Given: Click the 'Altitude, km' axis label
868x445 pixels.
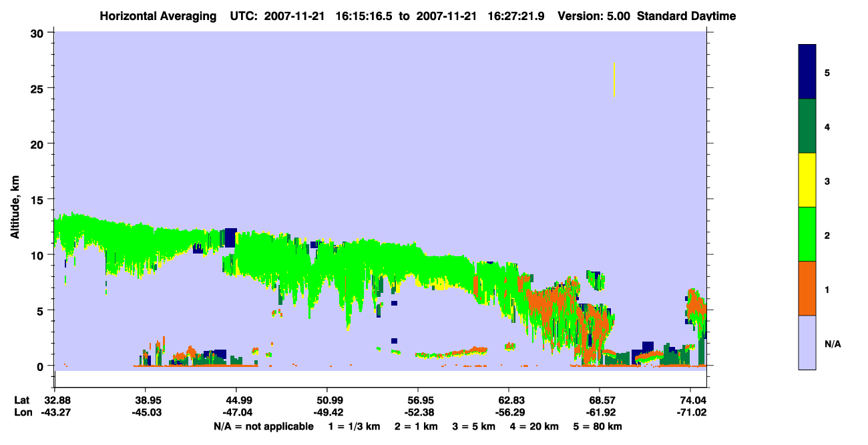Looking at the screenshot, I should tap(15, 206).
